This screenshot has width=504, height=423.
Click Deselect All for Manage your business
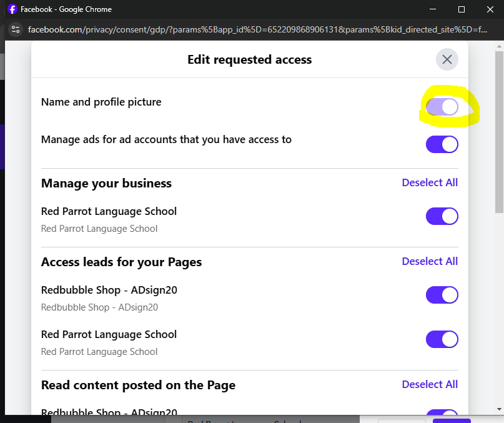(x=430, y=182)
